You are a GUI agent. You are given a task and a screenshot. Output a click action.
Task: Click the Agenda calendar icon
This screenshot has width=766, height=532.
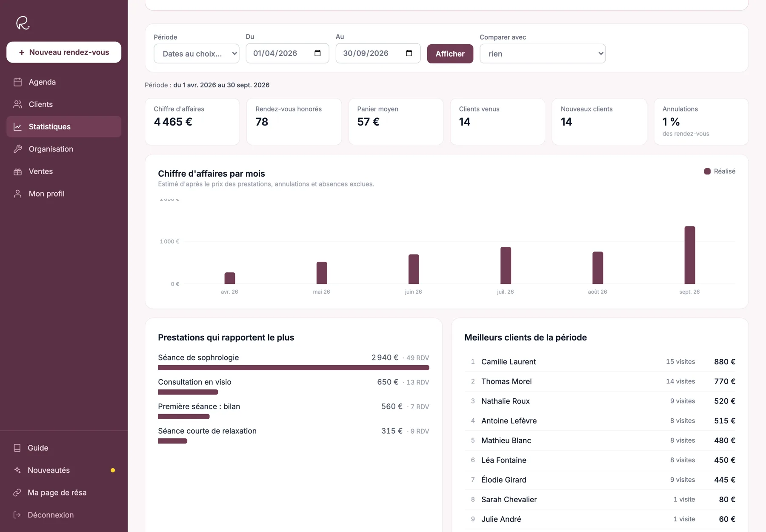click(17, 82)
